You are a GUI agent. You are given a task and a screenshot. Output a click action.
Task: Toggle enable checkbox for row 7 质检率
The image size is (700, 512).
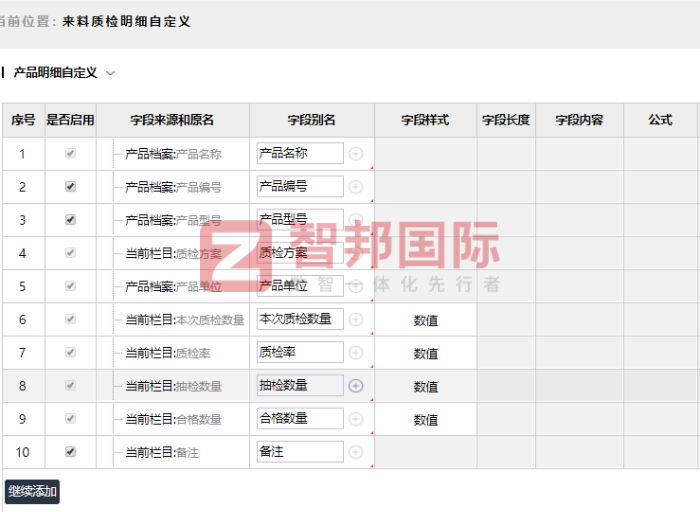click(70, 352)
